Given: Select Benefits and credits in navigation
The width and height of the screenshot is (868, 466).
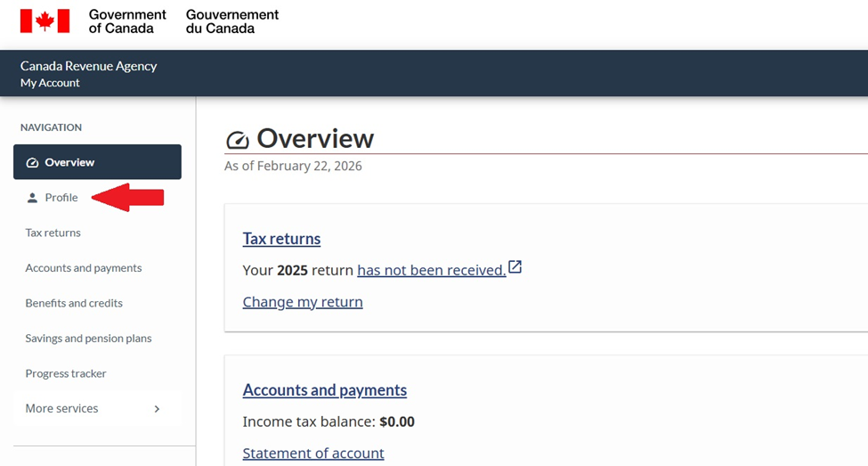Looking at the screenshot, I should tap(74, 303).
